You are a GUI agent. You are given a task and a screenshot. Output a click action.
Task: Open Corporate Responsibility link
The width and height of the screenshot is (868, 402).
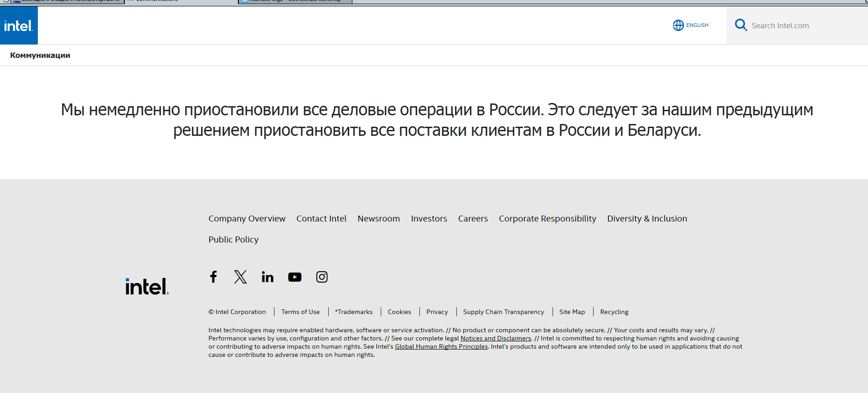pyautogui.click(x=548, y=218)
